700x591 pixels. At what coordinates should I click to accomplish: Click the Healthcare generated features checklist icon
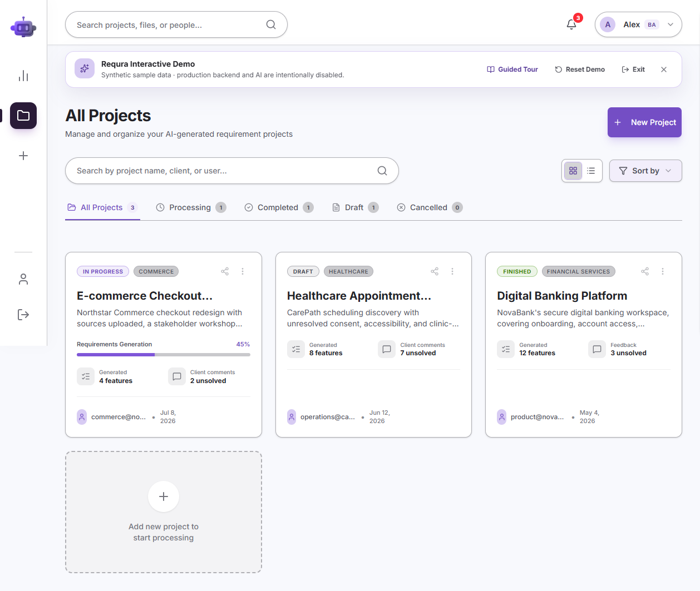coord(296,349)
